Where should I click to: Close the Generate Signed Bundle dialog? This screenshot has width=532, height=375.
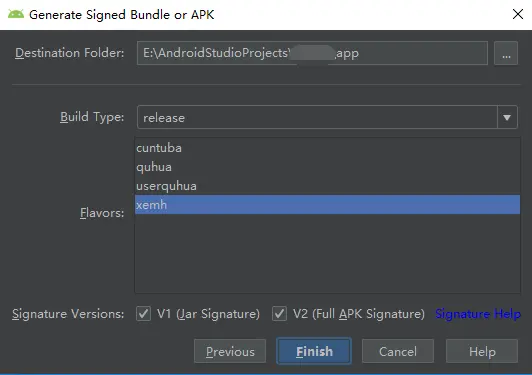518,14
